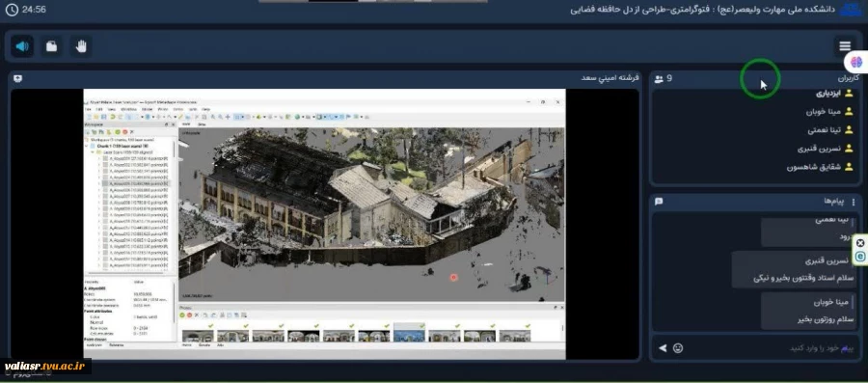Click the chat bubble icon in messages header
This screenshot has height=383, width=868.
click(x=659, y=202)
